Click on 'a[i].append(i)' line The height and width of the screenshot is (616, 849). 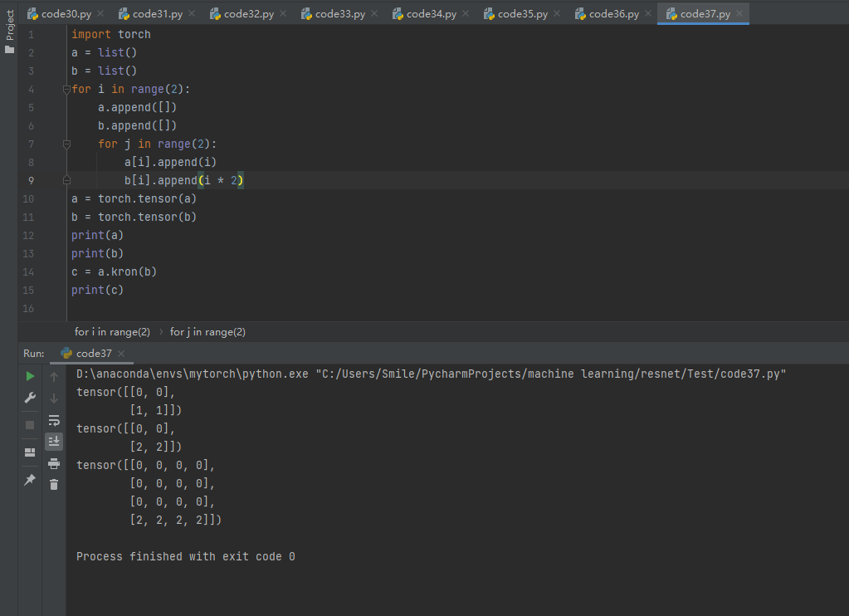tap(171, 162)
